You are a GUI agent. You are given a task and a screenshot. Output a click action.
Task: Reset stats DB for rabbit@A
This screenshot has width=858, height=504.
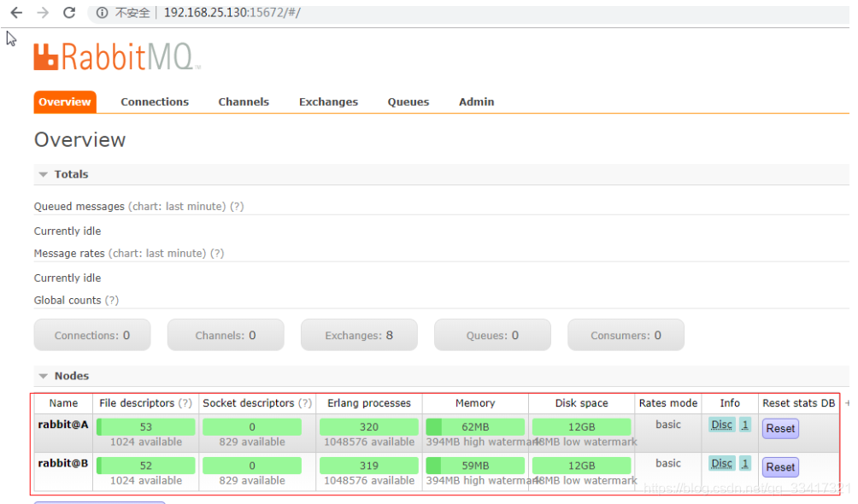(x=780, y=429)
